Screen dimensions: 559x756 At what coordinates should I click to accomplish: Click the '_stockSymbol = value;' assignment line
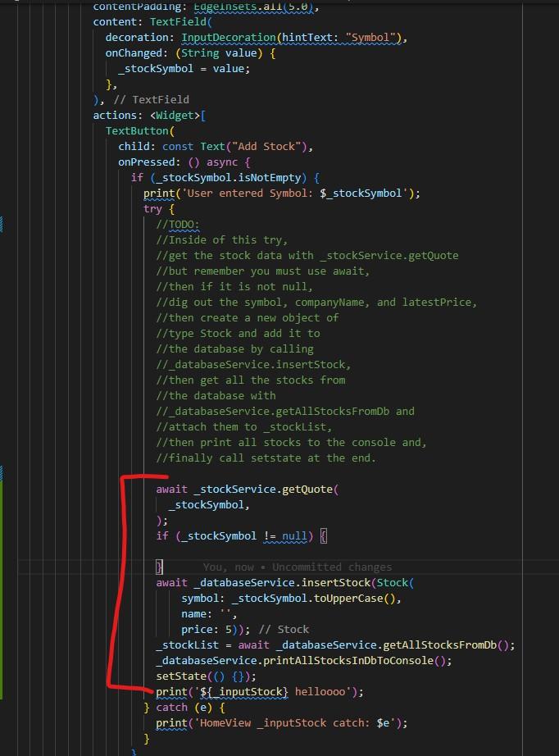[184, 68]
